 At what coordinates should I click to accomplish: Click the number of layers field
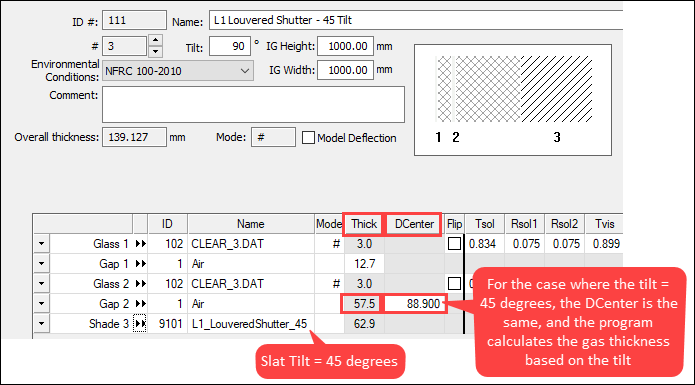coord(125,46)
